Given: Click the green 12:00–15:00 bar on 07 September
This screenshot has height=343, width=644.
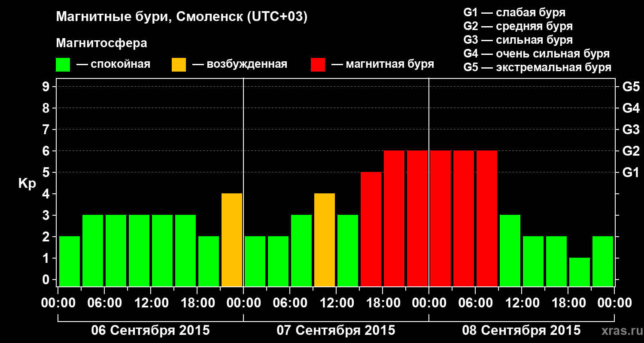Looking at the screenshot, I should pos(348,251).
